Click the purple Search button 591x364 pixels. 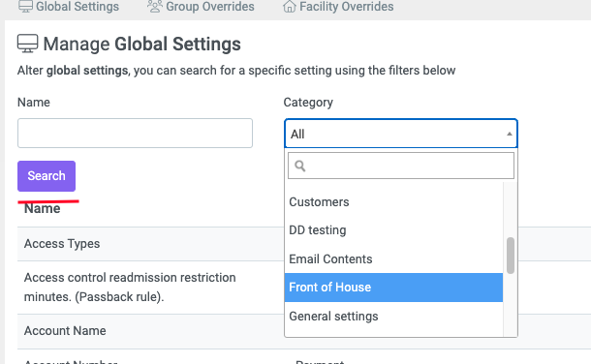pyautogui.click(x=47, y=176)
